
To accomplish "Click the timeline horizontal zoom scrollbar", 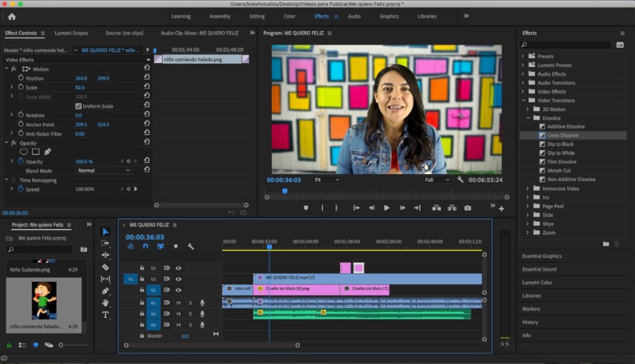I will pos(212,345).
